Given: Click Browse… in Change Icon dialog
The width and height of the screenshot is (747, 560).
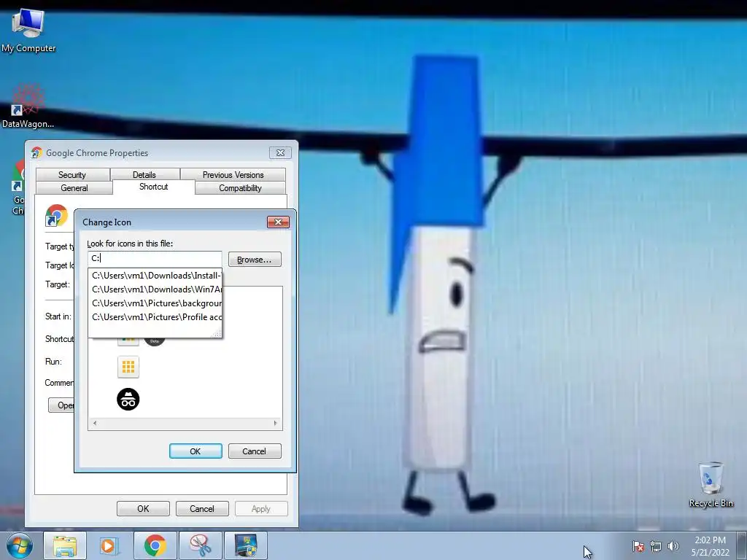Looking at the screenshot, I should (x=255, y=260).
